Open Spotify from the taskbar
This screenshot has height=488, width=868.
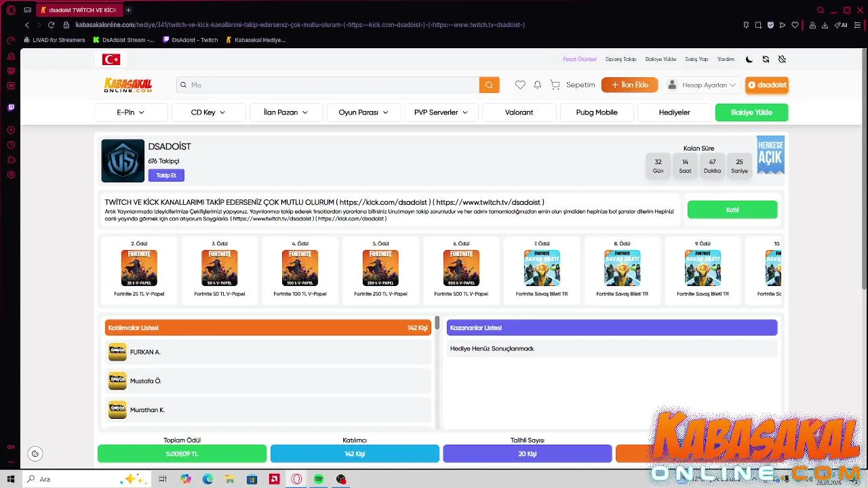319,479
